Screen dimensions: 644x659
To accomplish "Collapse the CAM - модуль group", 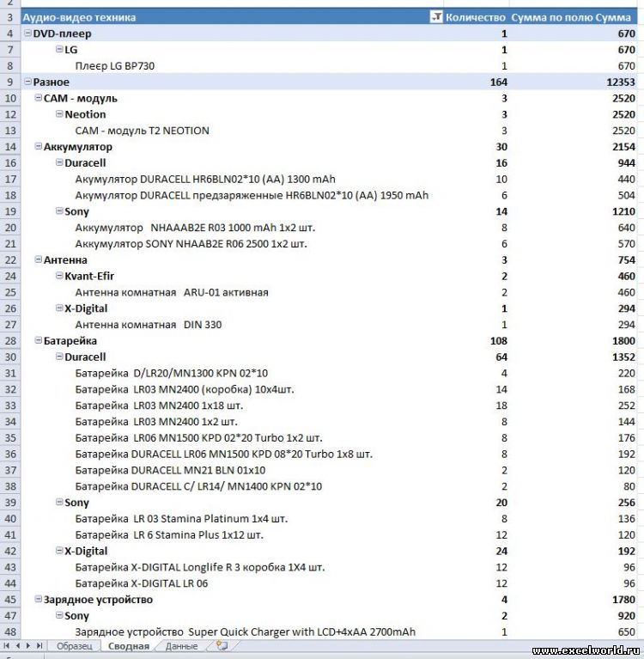I will 39,97.
